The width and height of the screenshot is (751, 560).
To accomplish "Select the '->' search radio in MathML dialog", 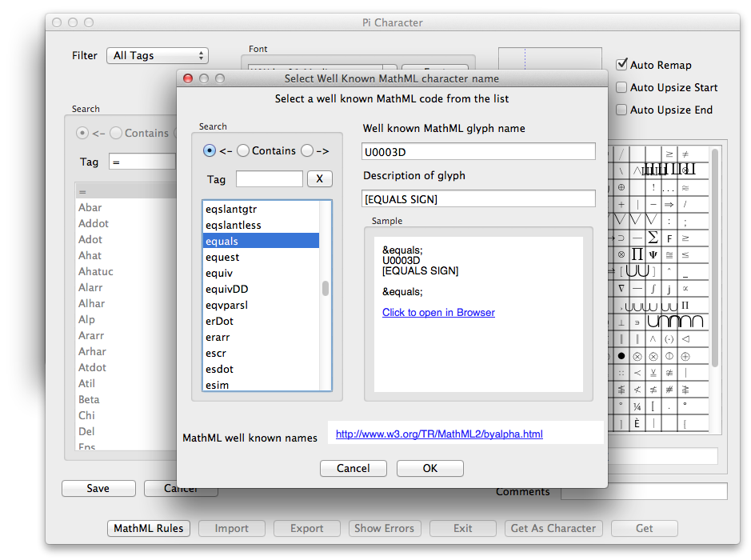I will [x=307, y=150].
